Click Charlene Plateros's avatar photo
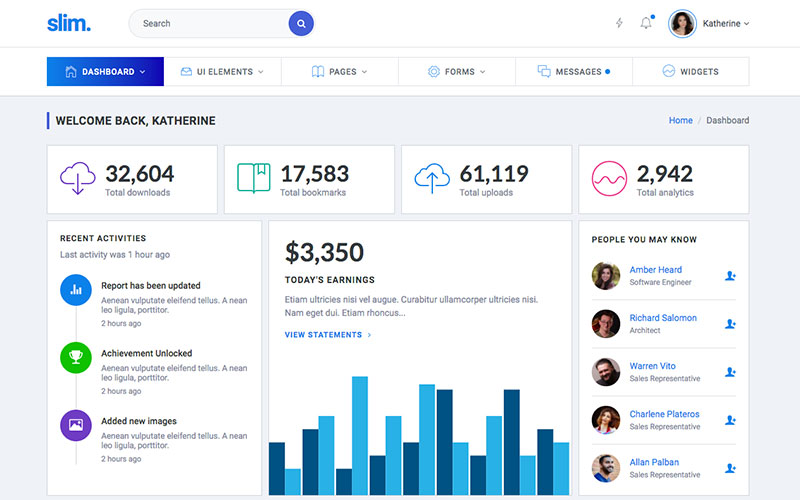The image size is (800, 500). [x=606, y=420]
